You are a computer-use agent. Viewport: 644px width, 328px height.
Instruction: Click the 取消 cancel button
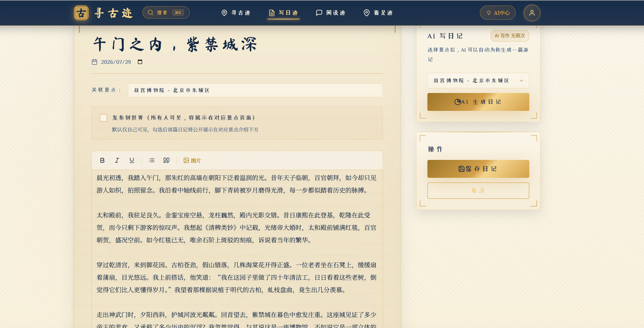pyautogui.click(x=478, y=191)
